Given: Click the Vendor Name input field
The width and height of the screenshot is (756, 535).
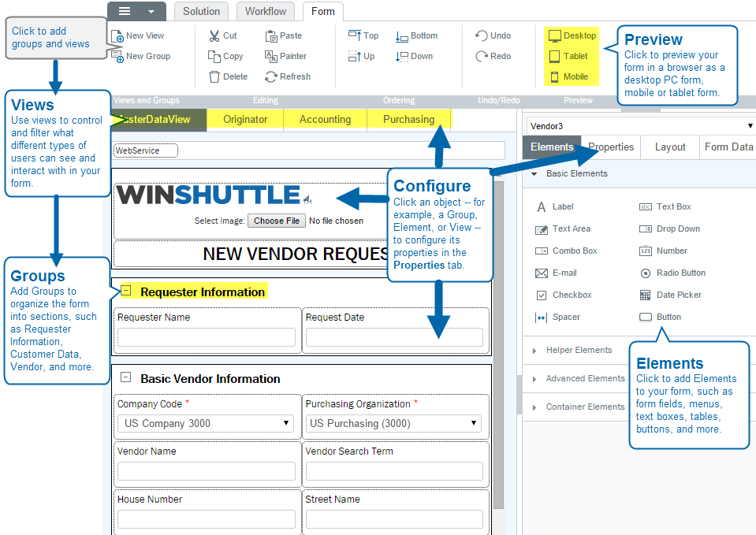Looking at the screenshot, I should coord(207,471).
